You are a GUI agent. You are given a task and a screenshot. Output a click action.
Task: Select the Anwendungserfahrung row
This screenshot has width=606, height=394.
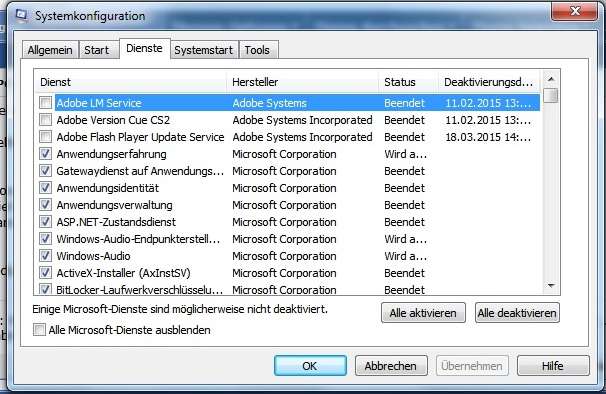288,154
